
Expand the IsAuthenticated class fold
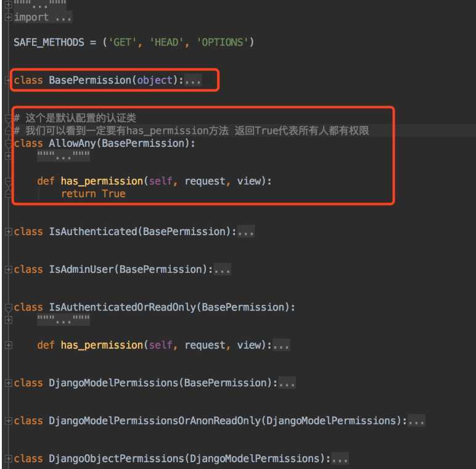tap(9, 231)
